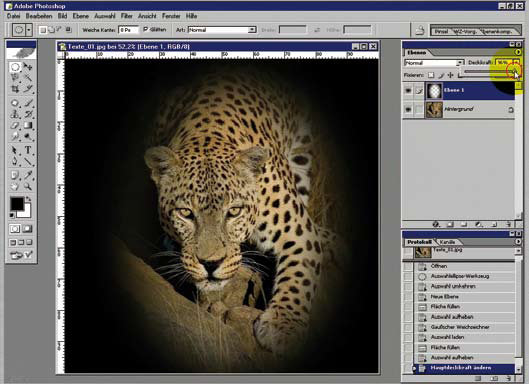Select the Pen tool
Screen dimensions: 529x384
tap(15, 161)
